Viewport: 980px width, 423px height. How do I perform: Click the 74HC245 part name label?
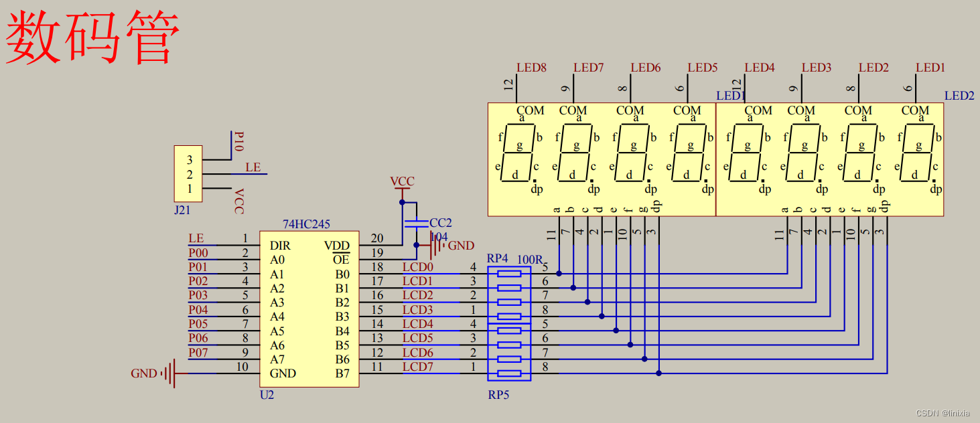(306, 224)
